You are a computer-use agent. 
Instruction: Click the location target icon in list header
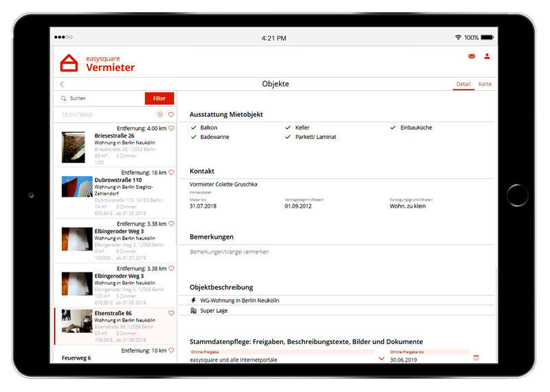click(160, 115)
